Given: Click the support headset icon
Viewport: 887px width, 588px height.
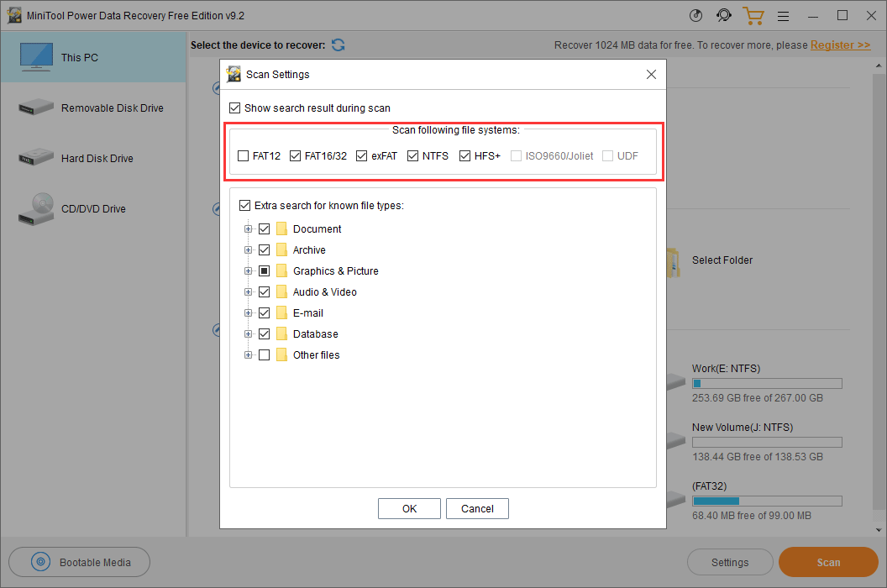Looking at the screenshot, I should pyautogui.click(x=723, y=16).
